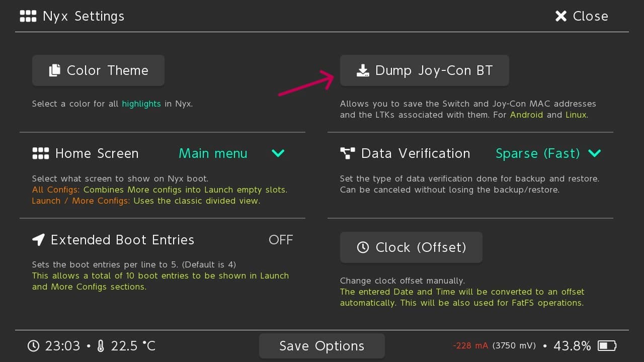Screen dimensions: 644x362
Task: Expand Data Verification chevron arrow
Action: (x=595, y=153)
